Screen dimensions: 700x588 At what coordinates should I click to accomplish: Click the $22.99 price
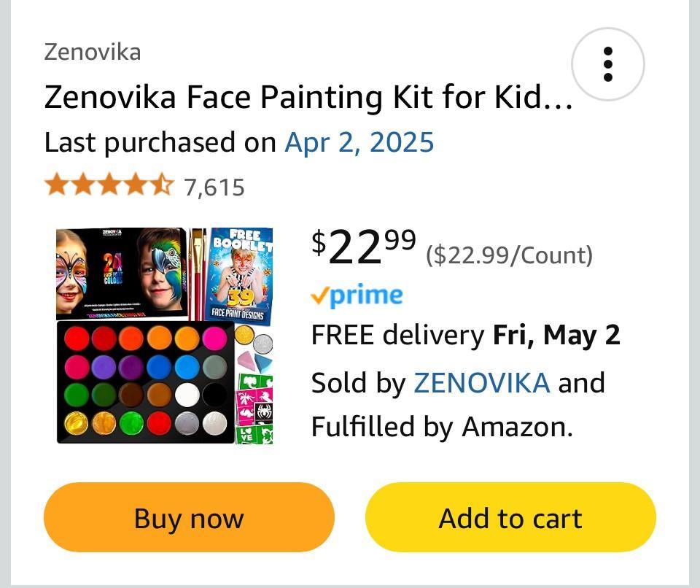pyautogui.click(x=364, y=248)
